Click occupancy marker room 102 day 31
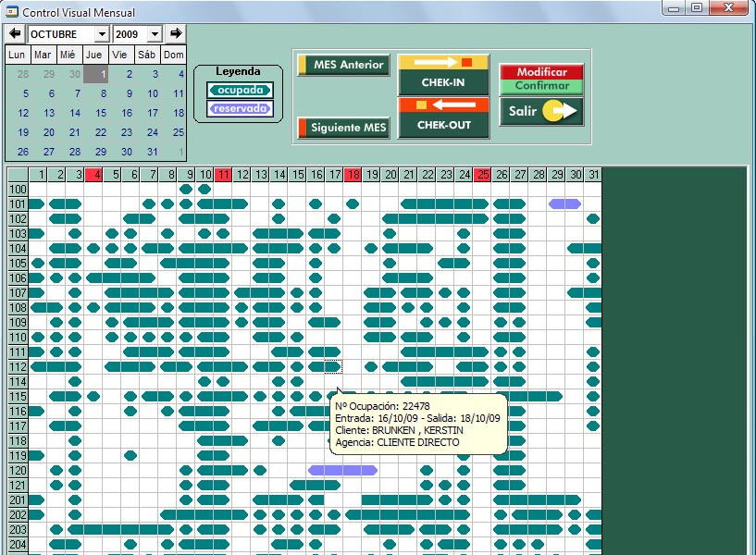 pyautogui.click(x=593, y=218)
